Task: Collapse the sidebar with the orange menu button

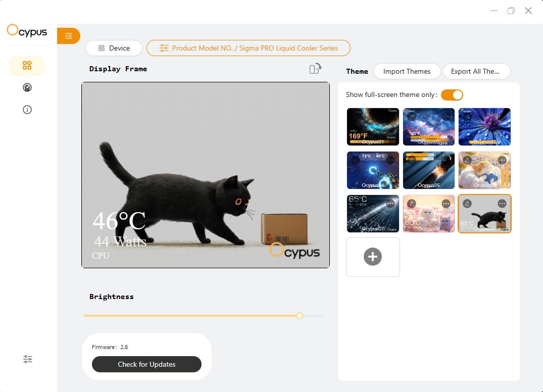Action: point(69,36)
